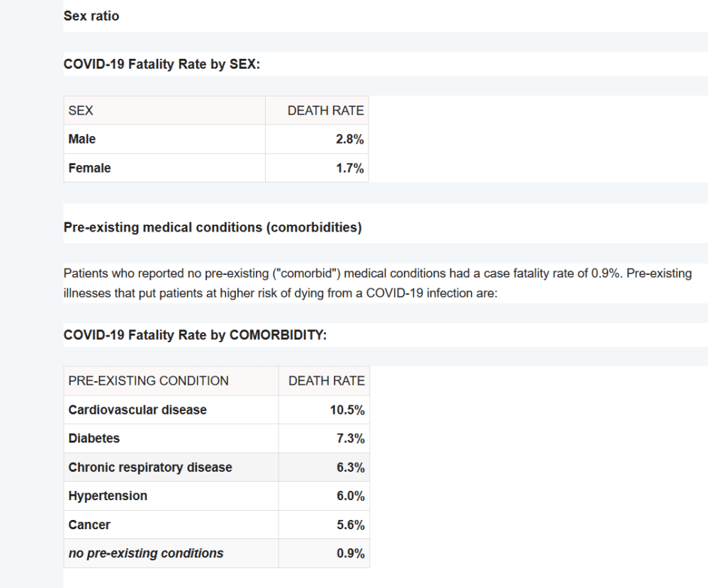Click "COVID-19 Fatality Rate by COMORBIDITY" heading
The image size is (708, 588).
coord(195,335)
